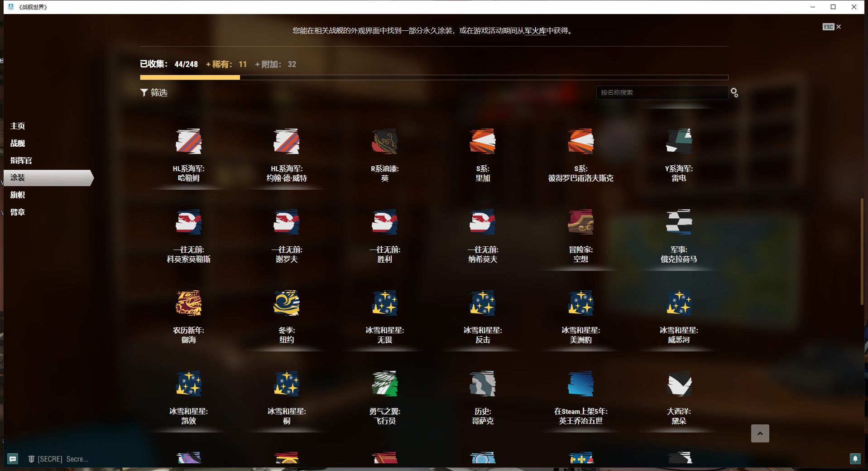Open the 旗帜 section in sidebar
Screen dimensions: 868x471
click(x=18, y=195)
